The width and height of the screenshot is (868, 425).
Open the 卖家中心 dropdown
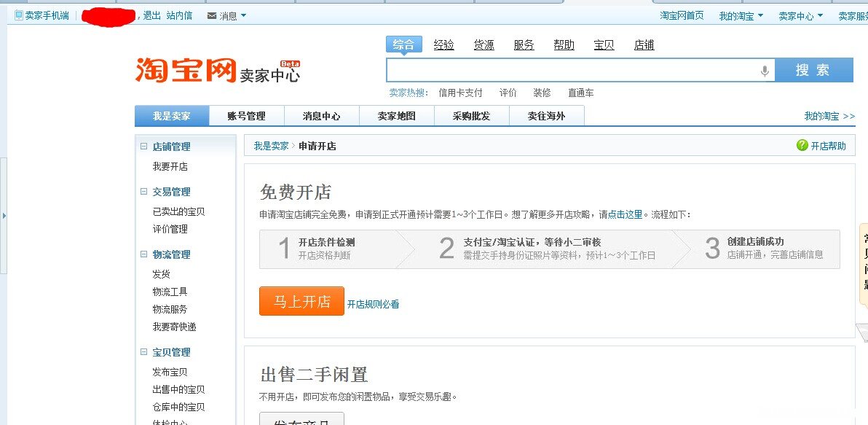click(821, 16)
